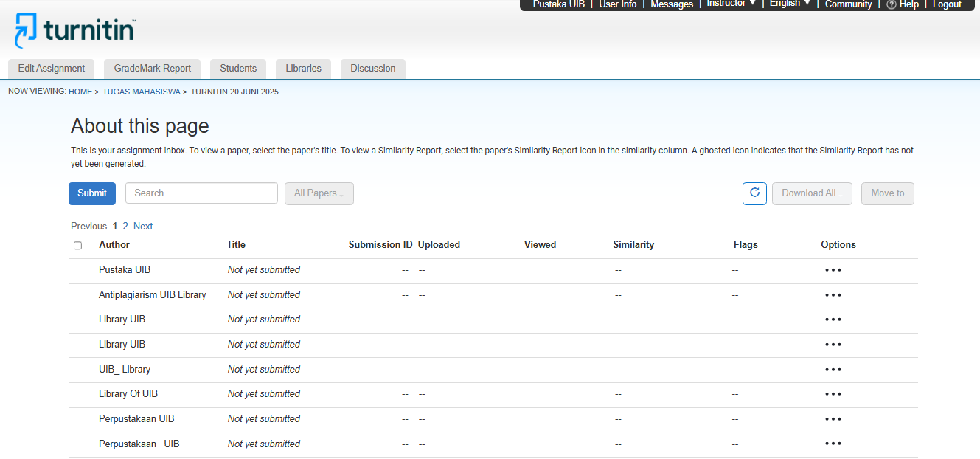Image resolution: width=980 pixels, height=459 pixels.
Task: Open the Discussion tab
Action: tap(373, 69)
